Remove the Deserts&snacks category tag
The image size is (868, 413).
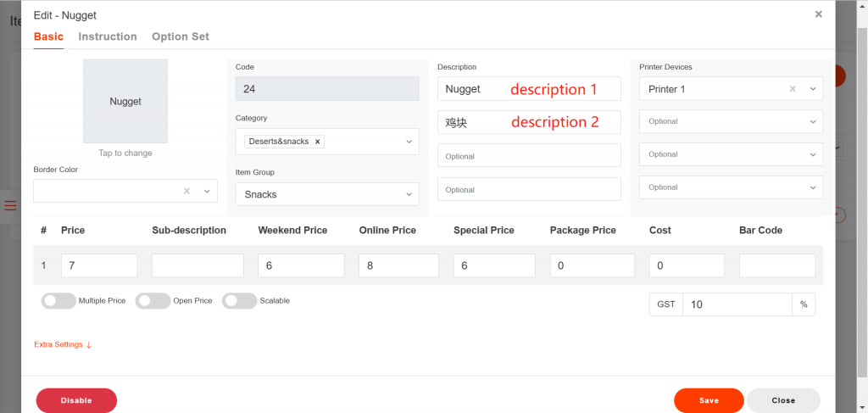coord(318,142)
